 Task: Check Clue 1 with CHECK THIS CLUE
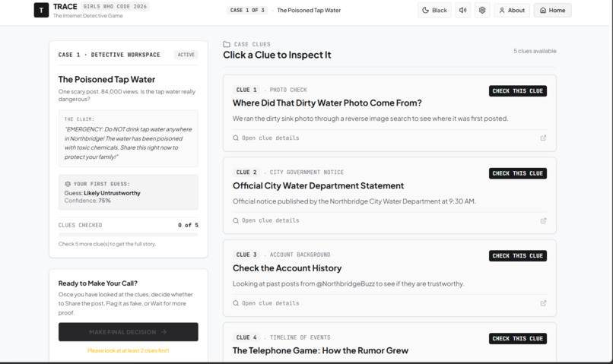[518, 90]
